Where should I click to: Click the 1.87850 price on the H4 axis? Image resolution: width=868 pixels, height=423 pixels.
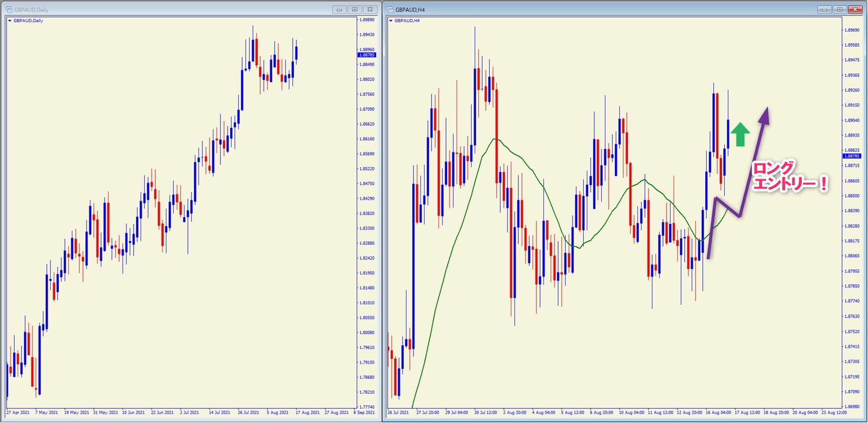(x=852, y=286)
